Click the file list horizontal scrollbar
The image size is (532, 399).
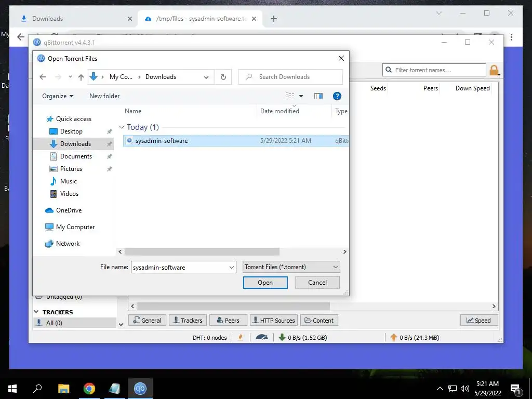[x=202, y=252]
